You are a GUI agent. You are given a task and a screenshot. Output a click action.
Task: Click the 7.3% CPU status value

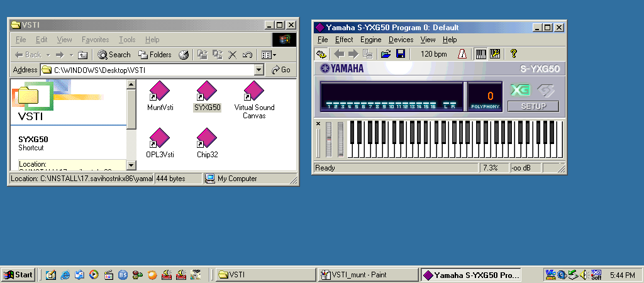point(494,168)
